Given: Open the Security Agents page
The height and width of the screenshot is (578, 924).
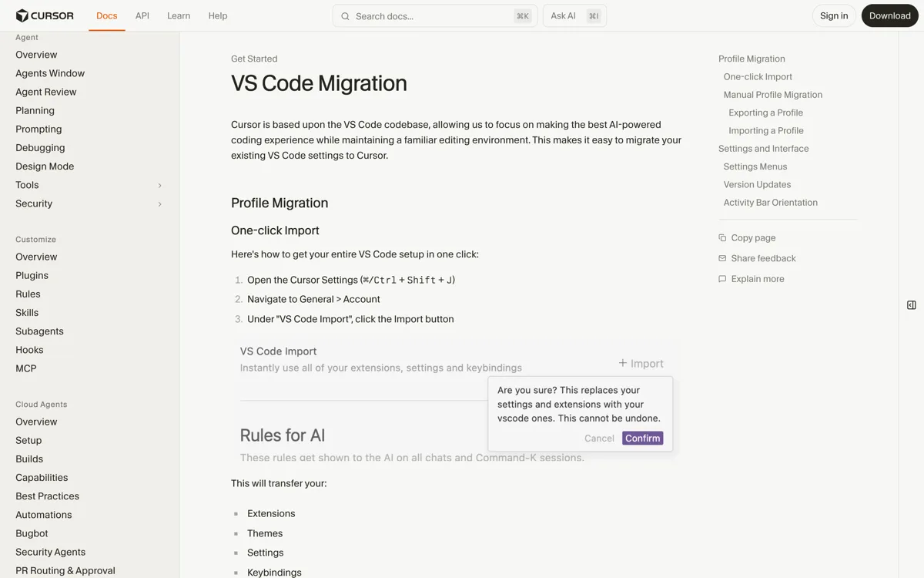Looking at the screenshot, I should click(x=50, y=552).
